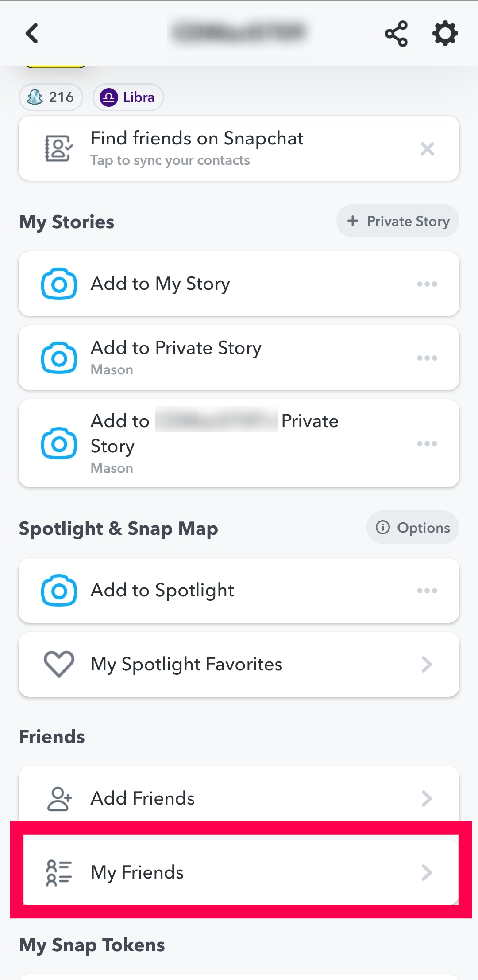The height and width of the screenshot is (980, 478).
Task: Tap the Libra zodiac badge
Action: click(x=128, y=97)
